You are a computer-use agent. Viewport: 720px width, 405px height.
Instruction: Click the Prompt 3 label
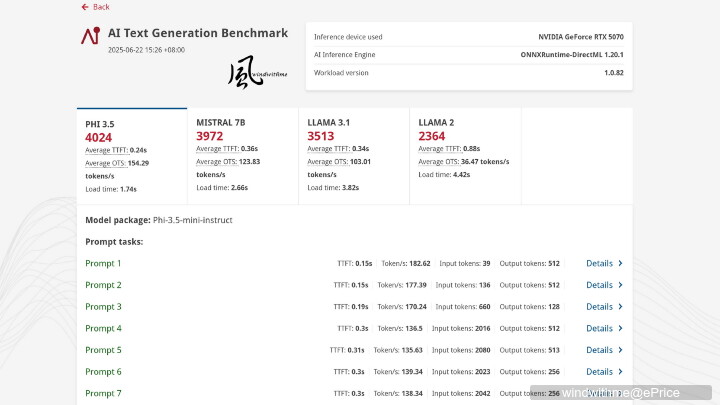point(103,306)
